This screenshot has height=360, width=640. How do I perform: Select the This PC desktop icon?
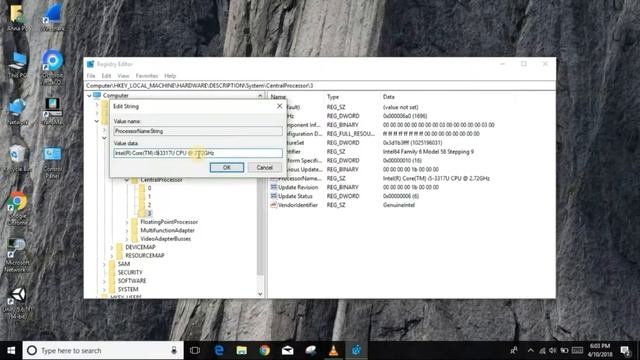coord(17,64)
